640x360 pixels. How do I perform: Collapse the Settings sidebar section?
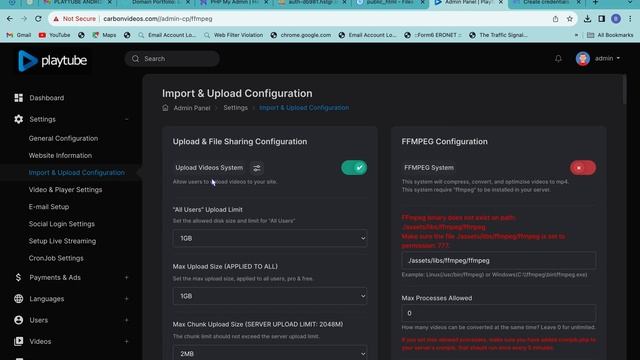[127, 119]
